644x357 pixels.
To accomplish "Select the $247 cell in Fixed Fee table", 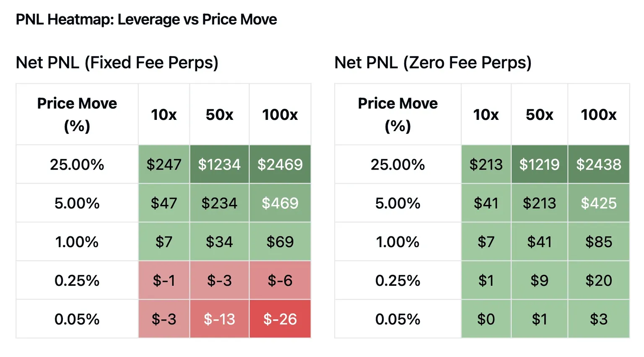I will (x=164, y=164).
